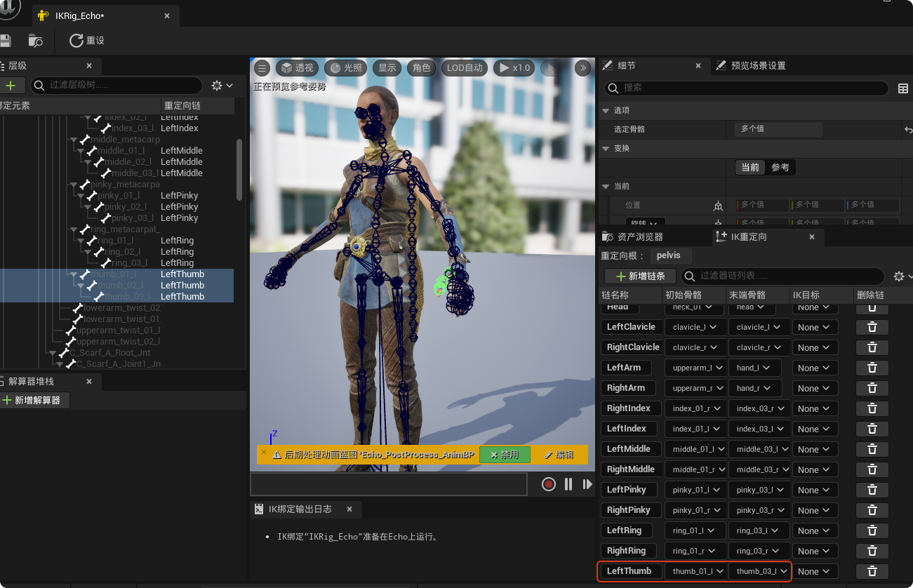The height and width of the screenshot is (588, 913).
Task: Close the 层级 tab
Action: click(89, 66)
